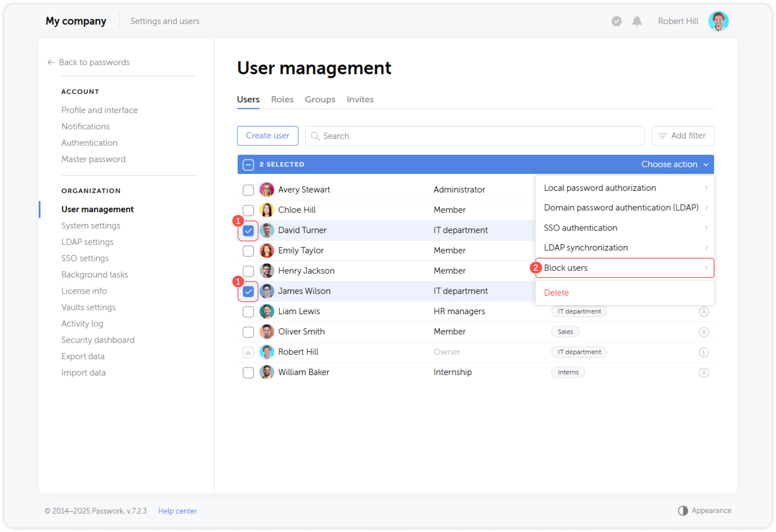Click the checkmark status icon in top bar

coord(616,21)
